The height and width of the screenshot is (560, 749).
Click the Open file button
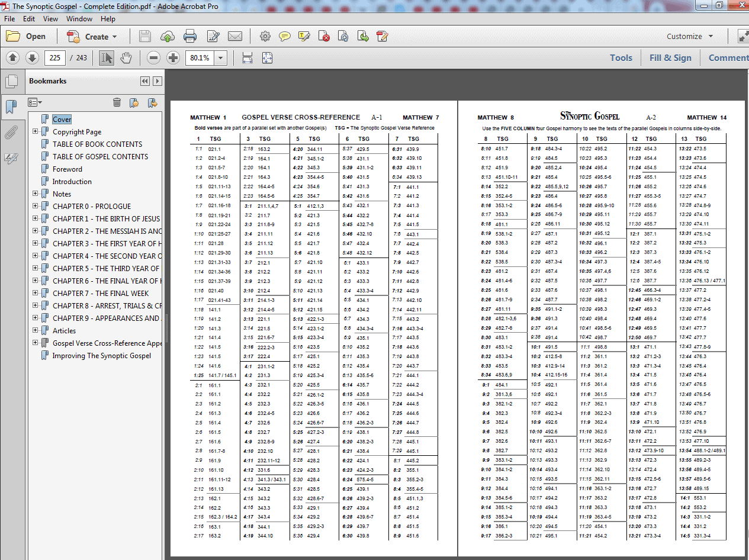[26, 36]
